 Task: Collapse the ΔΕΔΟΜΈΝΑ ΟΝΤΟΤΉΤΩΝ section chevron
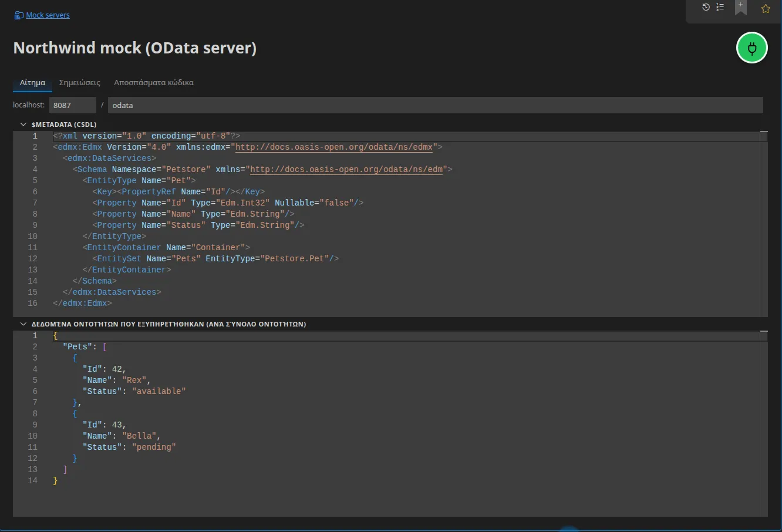click(x=23, y=324)
